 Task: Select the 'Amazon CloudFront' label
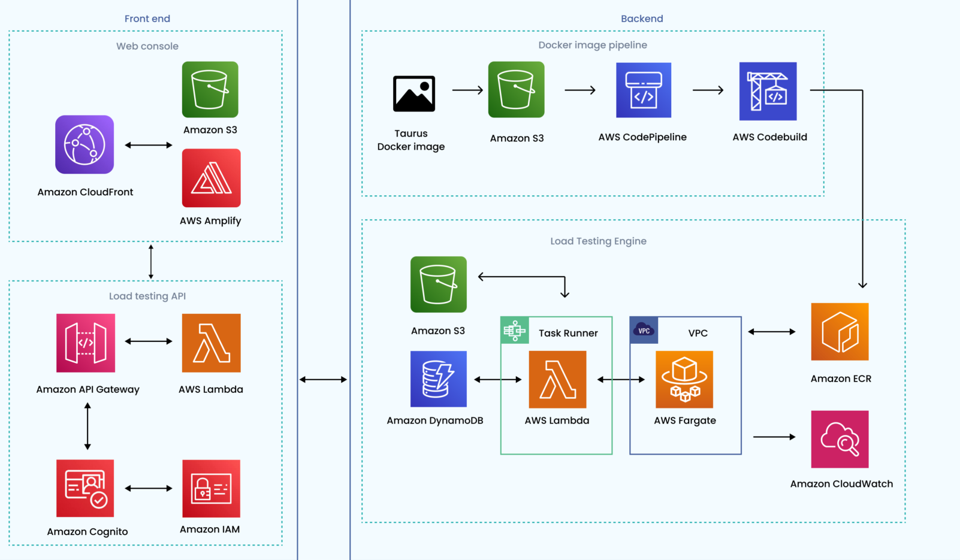click(x=85, y=192)
